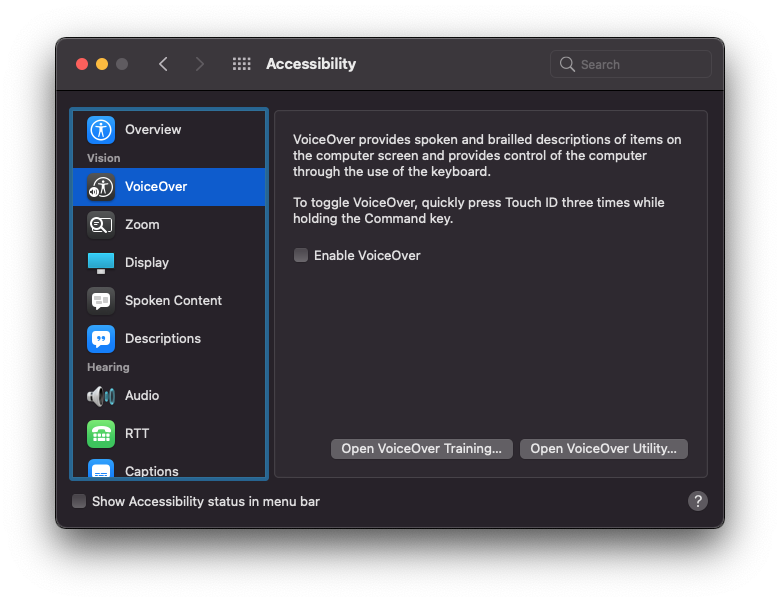Viewport: 780px width, 602px height.
Task: Open VoiceOver Training button
Action: (422, 449)
